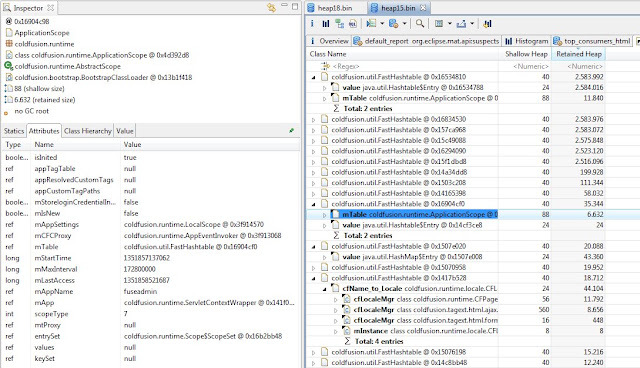Open the Dominator Tree toolbar icon
This screenshot has width=640, height=368.
tap(339, 24)
